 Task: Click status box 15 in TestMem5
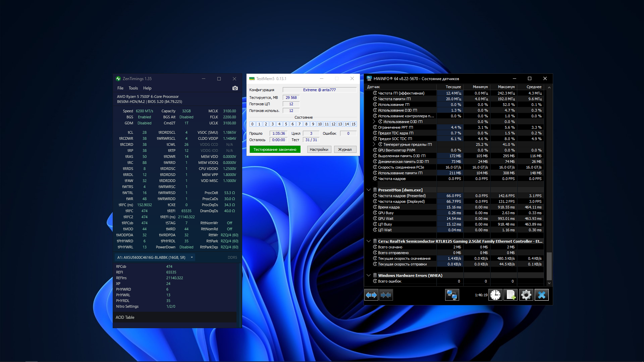(354, 124)
